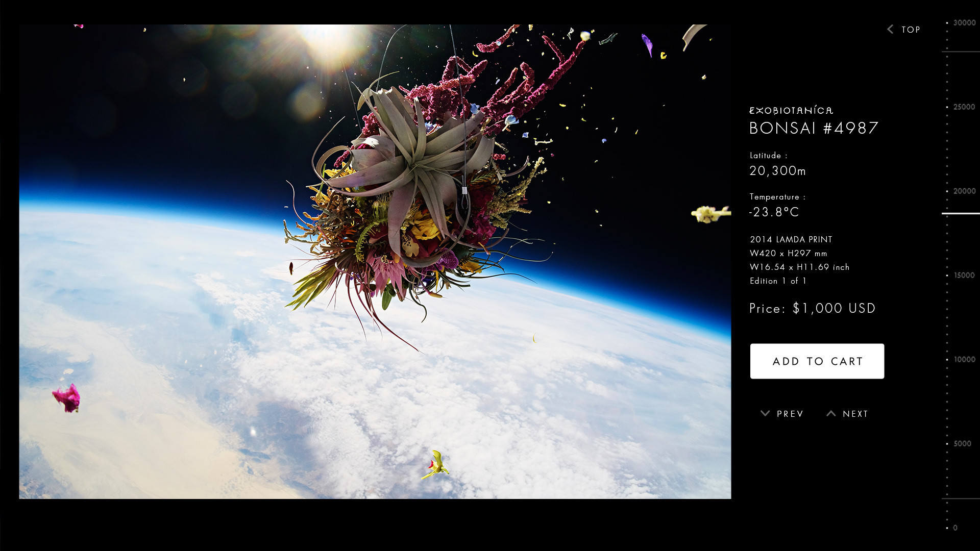This screenshot has height=551, width=980.
Task: Open the previous artwork via PREV
Action: (790, 414)
